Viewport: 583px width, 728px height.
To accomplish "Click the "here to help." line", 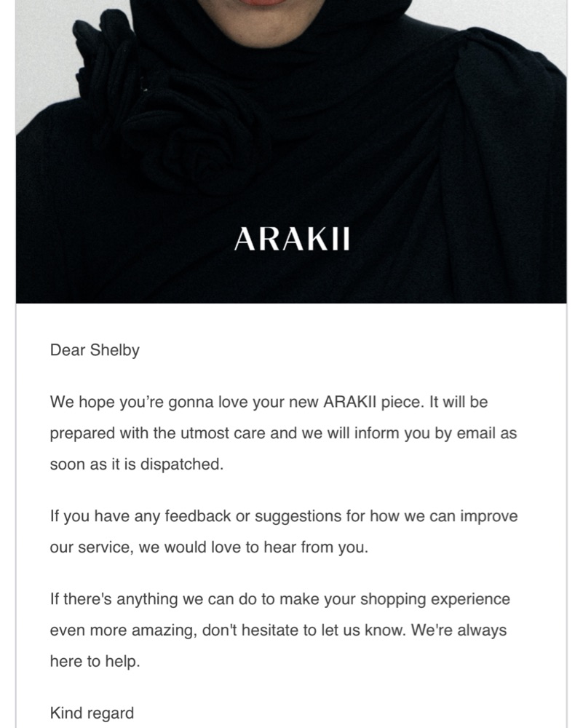I will click(x=94, y=662).
